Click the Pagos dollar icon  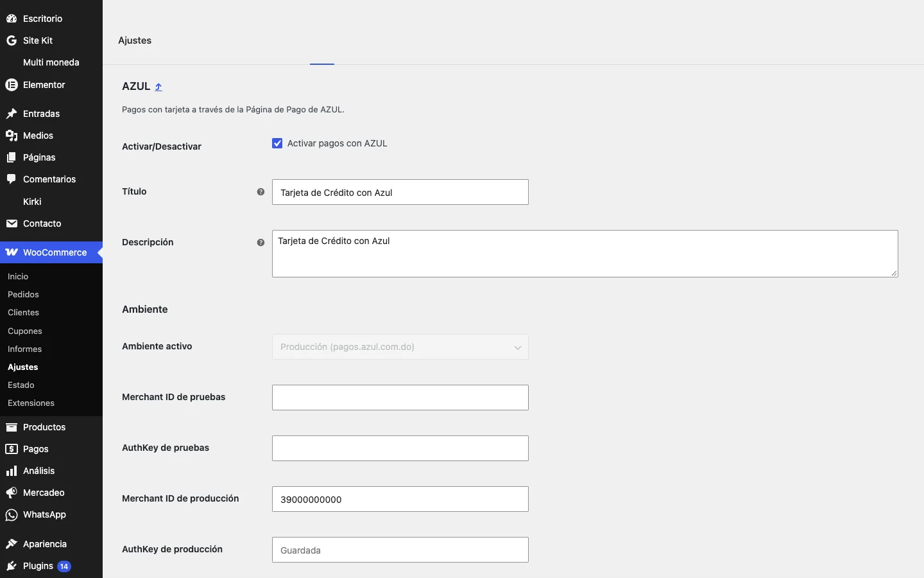click(12, 449)
